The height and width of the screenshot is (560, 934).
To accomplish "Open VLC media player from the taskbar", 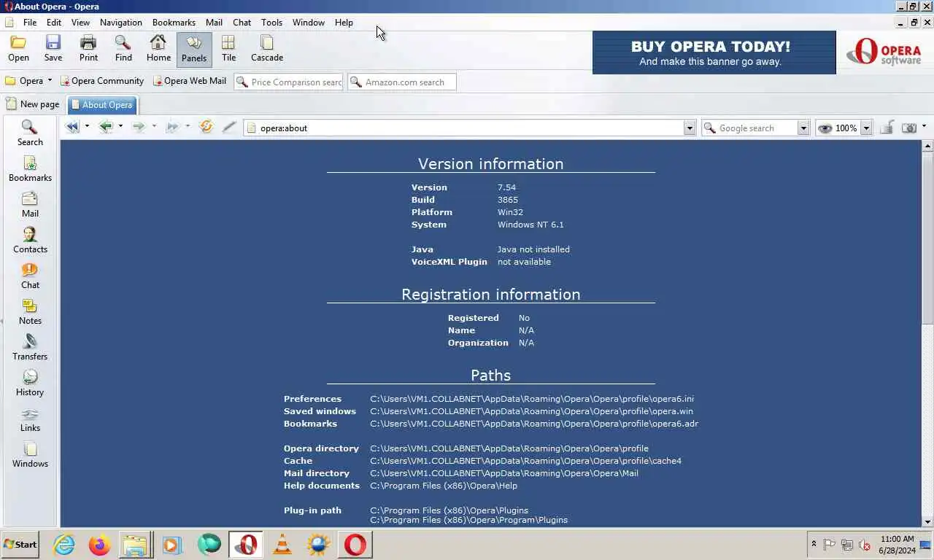I will tap(282, 545).
